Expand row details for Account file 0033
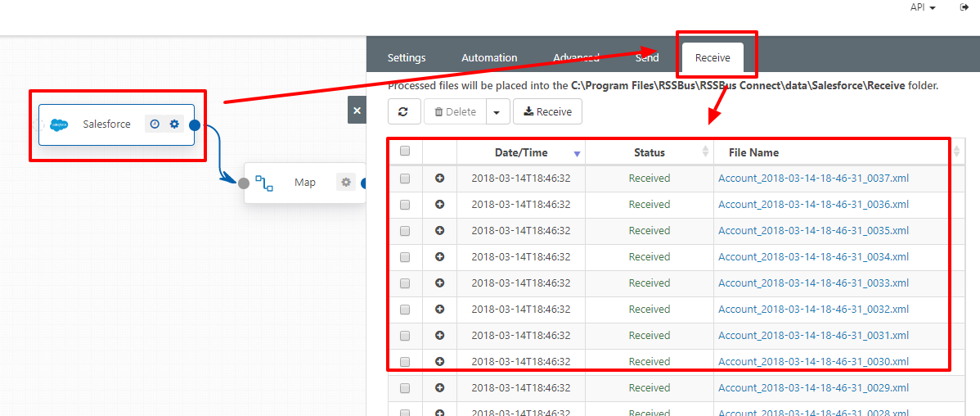Viewport: 980px width, 416px height. pos(439,283)
